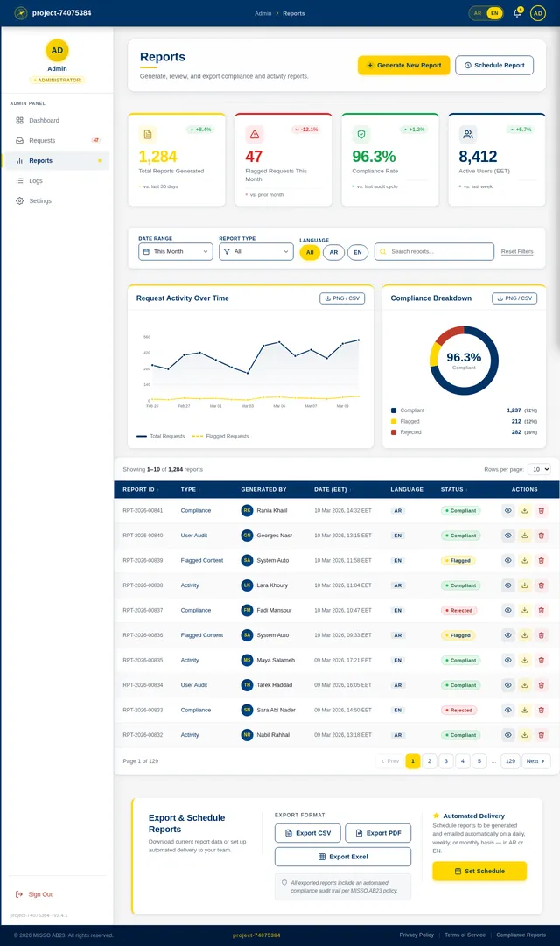Viewport: 560px width, 946px height.
Task: Open the notifications bell icon
Action: click(x=517, y=13)
